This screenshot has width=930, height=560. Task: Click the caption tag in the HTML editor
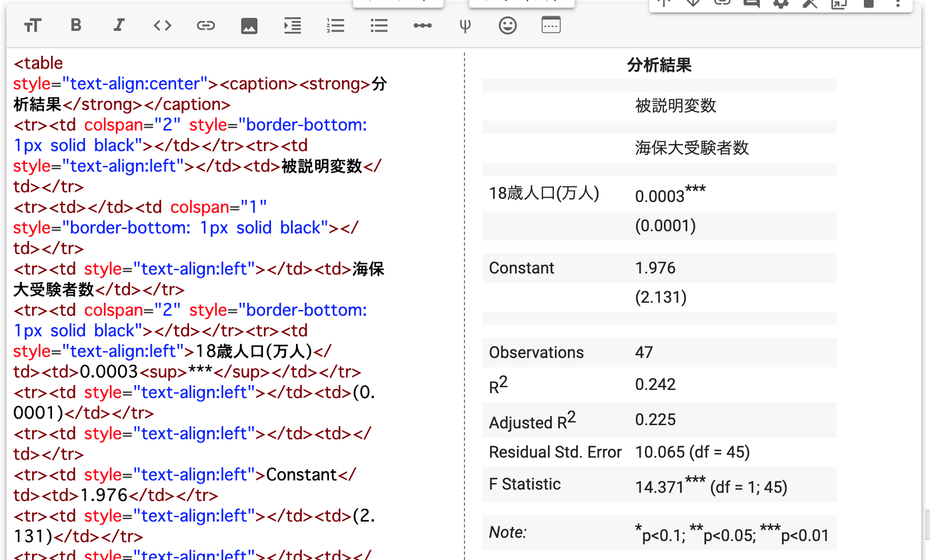[x=259, y=84]
